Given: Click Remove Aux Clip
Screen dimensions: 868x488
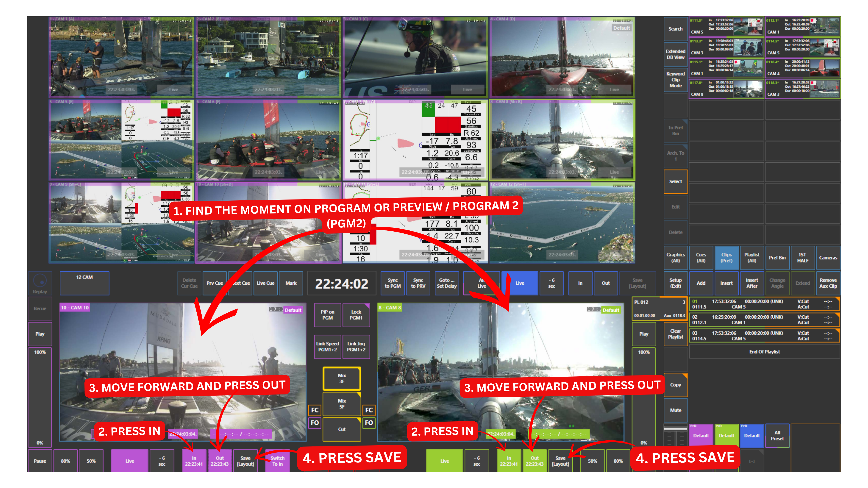Looking at the screenshot, I should (x=828, y=283).
